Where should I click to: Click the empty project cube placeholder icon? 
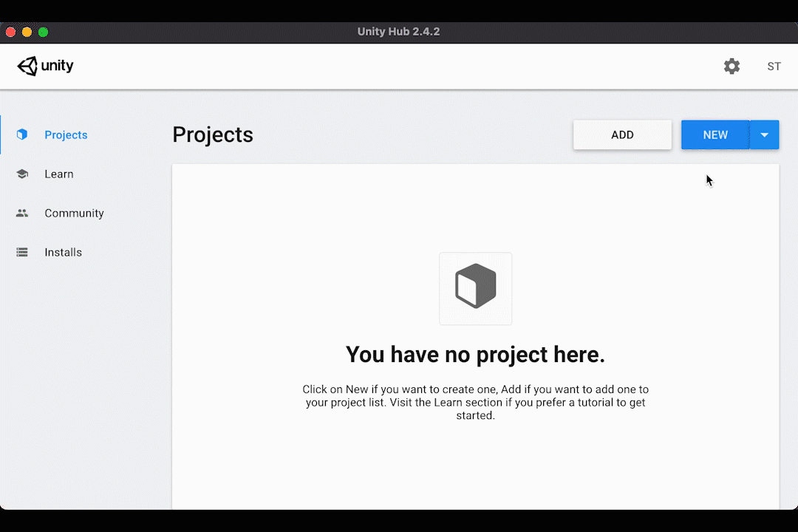tap(475, 289)
